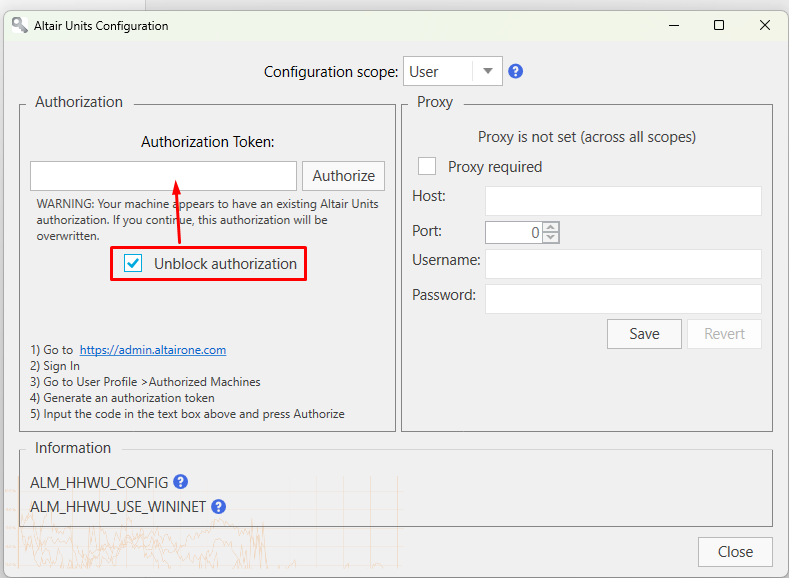Viewport: 789px width, 578px height.
Task: Open the admin.altairone.com link
Action: point(153,350)
